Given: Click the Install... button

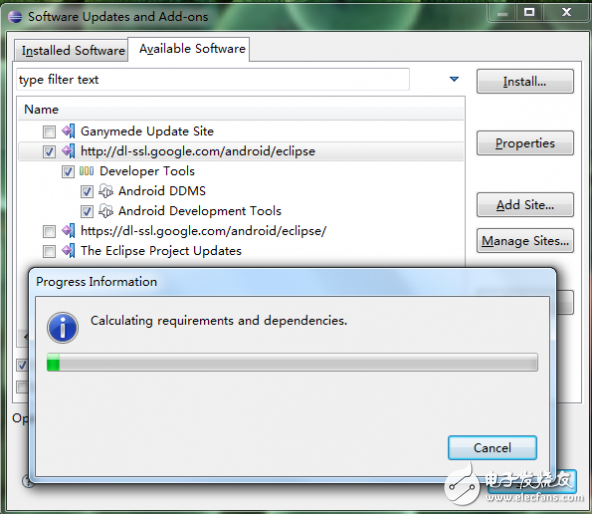Looking at the screenshot, I should tap(525, 81).
